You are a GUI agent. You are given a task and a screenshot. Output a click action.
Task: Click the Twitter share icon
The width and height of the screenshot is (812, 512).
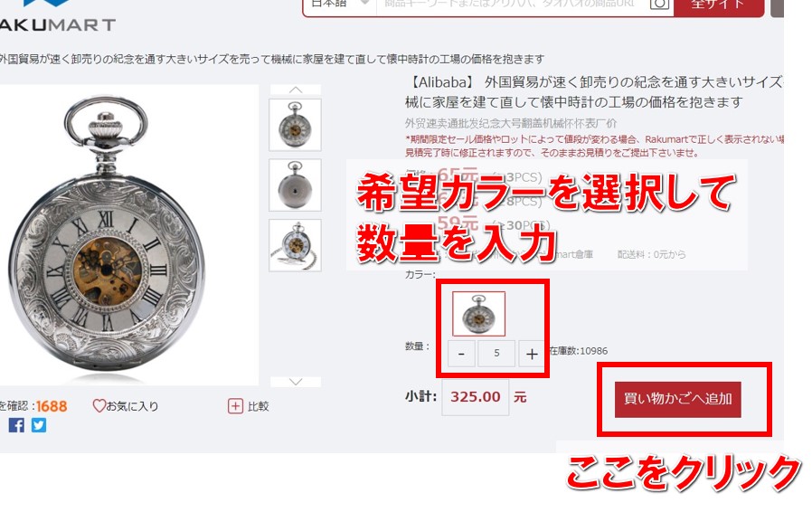(39, 425)
